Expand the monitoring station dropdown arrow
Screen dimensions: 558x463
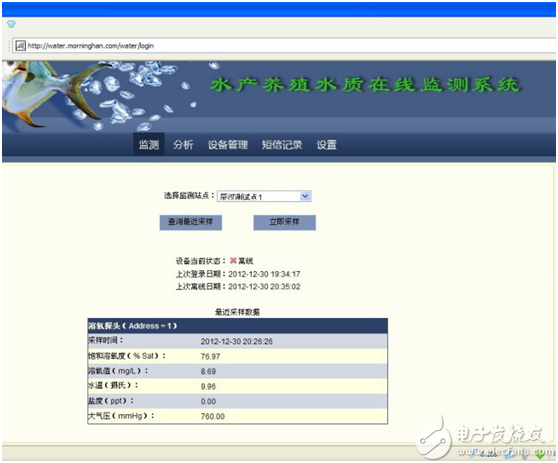click(x=305, y=196)
